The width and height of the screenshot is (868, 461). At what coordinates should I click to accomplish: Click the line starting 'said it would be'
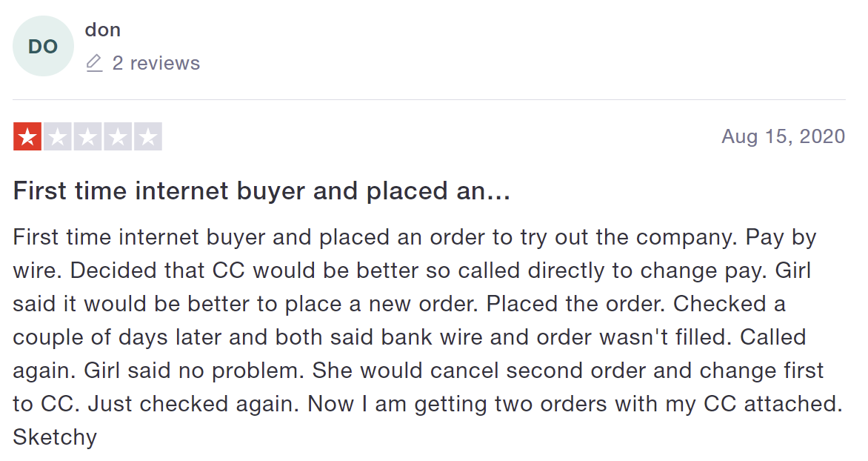click(399, 304)
